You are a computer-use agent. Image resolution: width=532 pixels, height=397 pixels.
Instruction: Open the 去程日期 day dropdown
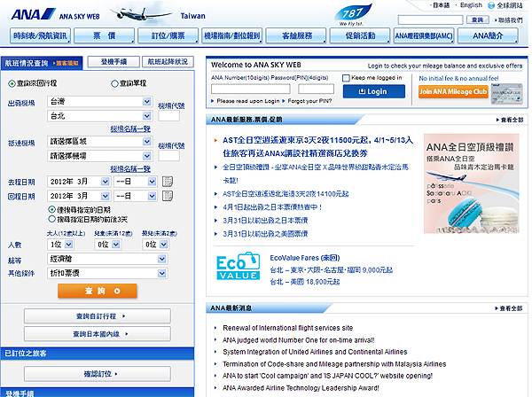[135, 182]
